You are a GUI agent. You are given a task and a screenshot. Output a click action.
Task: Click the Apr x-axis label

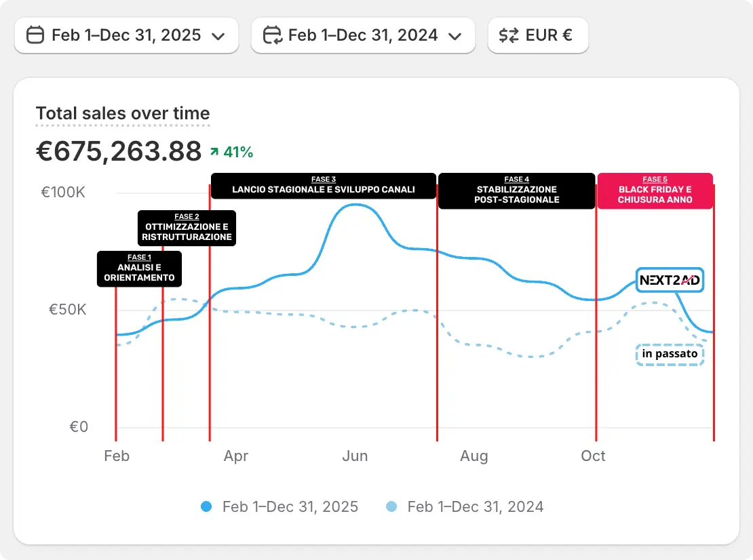[236, 456]
